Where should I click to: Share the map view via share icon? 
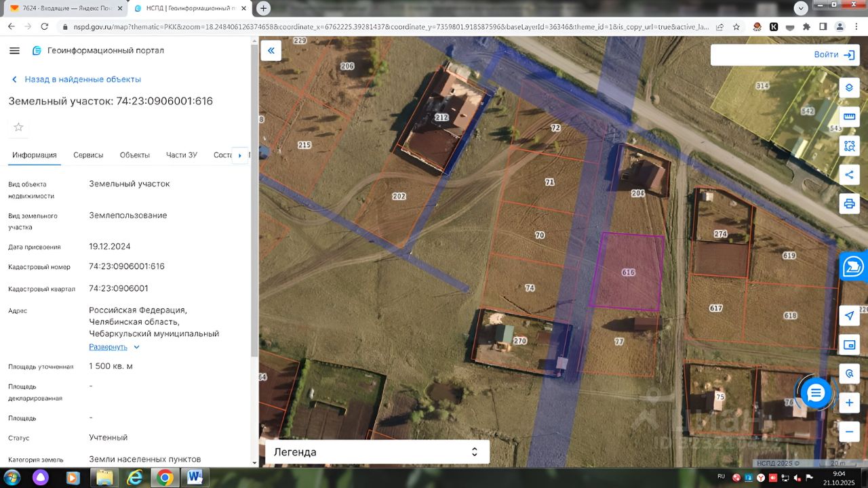click(x=849, y=175)
